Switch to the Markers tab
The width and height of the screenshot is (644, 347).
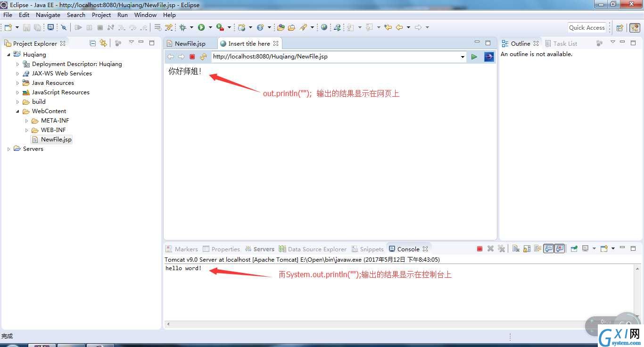tap(182, 249)
